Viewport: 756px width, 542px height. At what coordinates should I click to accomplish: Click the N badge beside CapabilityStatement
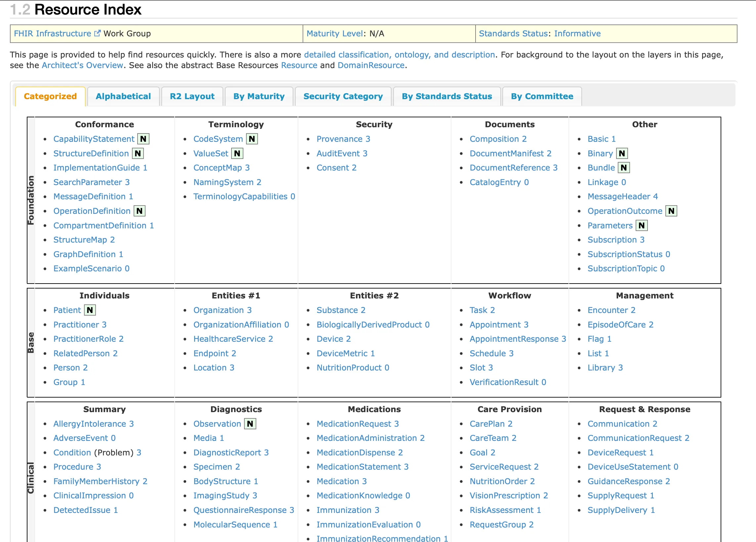coord(143,139)
